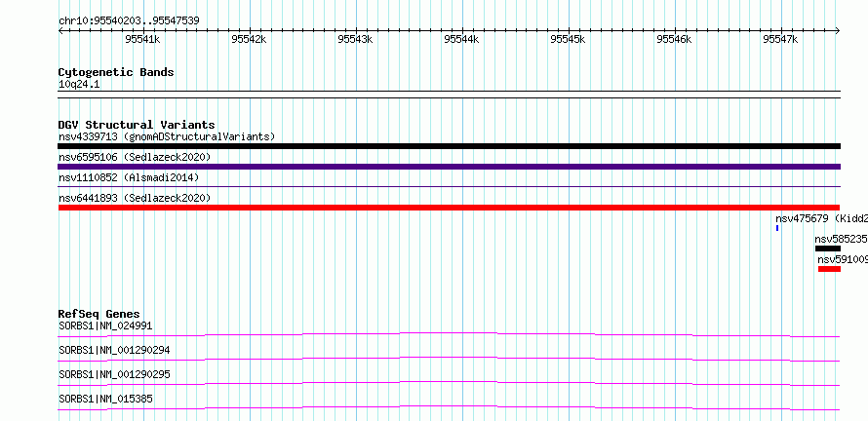
Task: Click the nsv591009 variant label
Action: [843, 259]
